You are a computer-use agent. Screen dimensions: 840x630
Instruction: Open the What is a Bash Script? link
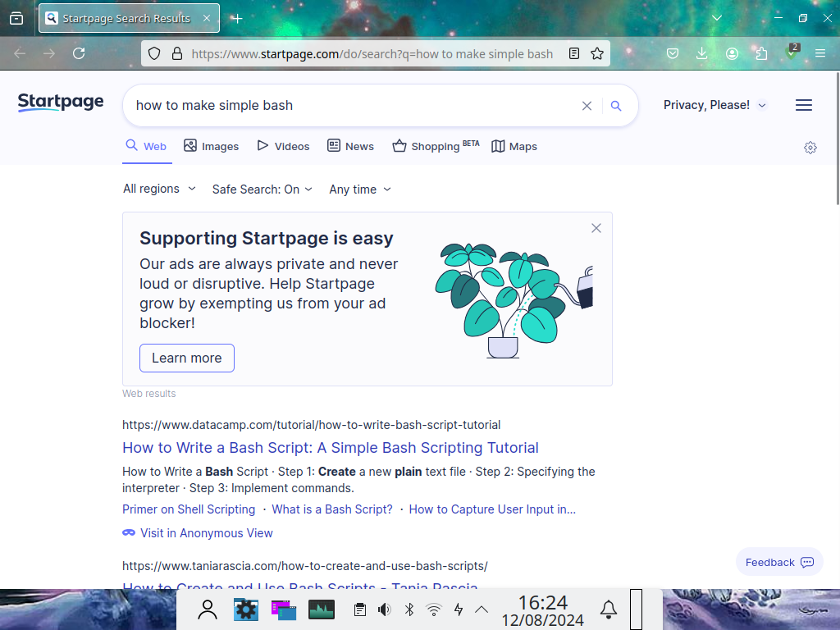(x=332, y=509)
